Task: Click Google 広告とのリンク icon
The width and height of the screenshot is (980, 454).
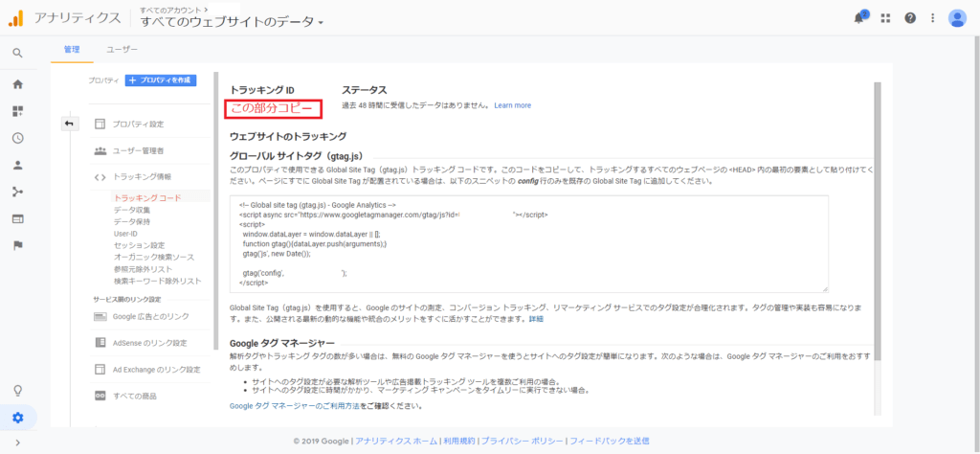Action: point(100,316)
